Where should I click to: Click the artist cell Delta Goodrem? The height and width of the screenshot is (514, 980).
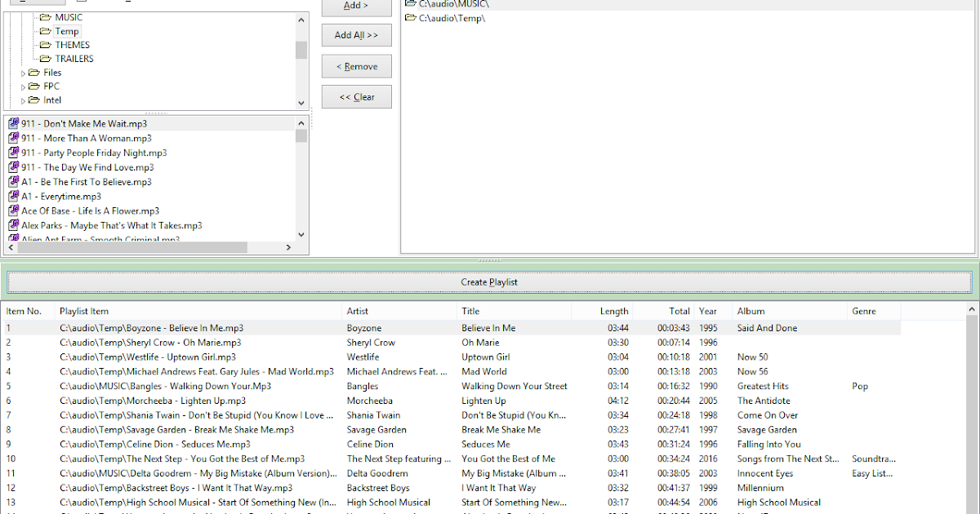[377, 473]
